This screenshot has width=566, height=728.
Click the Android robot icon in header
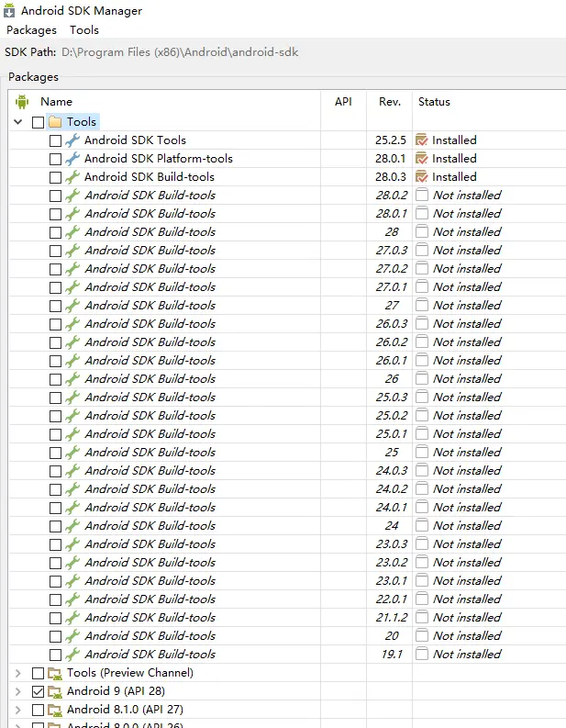22,102
